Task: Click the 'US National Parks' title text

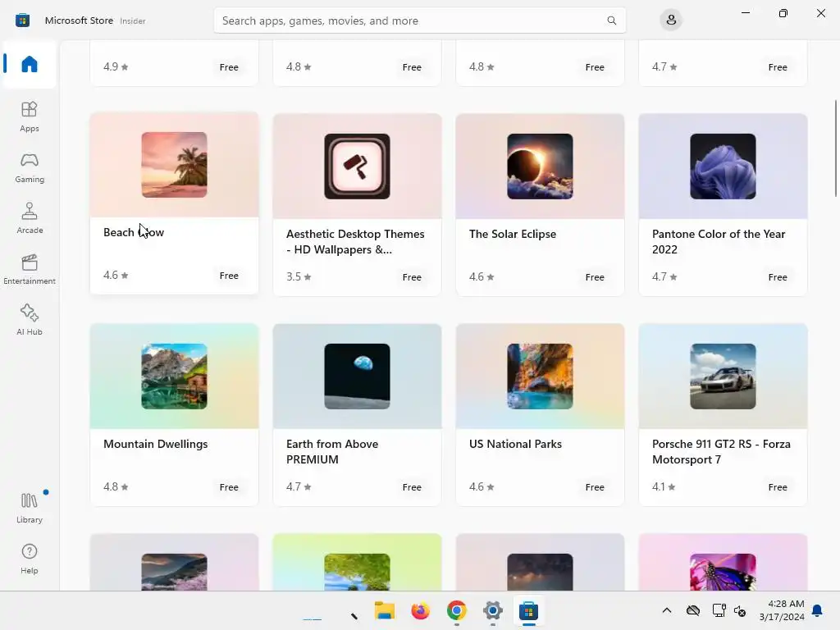Action: tap(515, 444)
